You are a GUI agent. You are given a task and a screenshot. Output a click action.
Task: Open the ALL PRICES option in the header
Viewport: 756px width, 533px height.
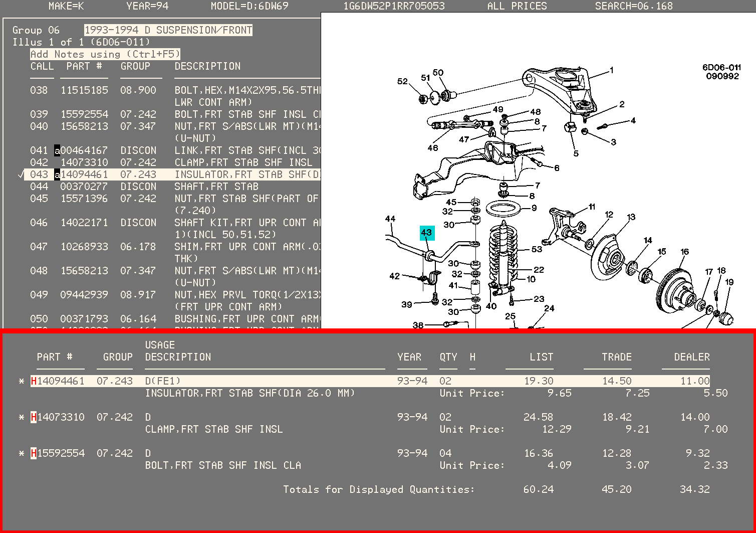tap(517, 6)
